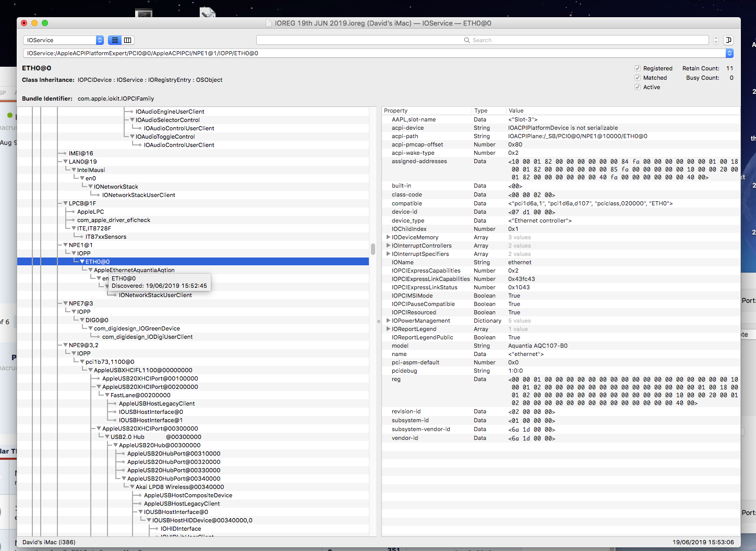Viewport: 756px width, 551px height.
Task: Collapse the DIG0@0 node
Action: click(x=82, y=320)
